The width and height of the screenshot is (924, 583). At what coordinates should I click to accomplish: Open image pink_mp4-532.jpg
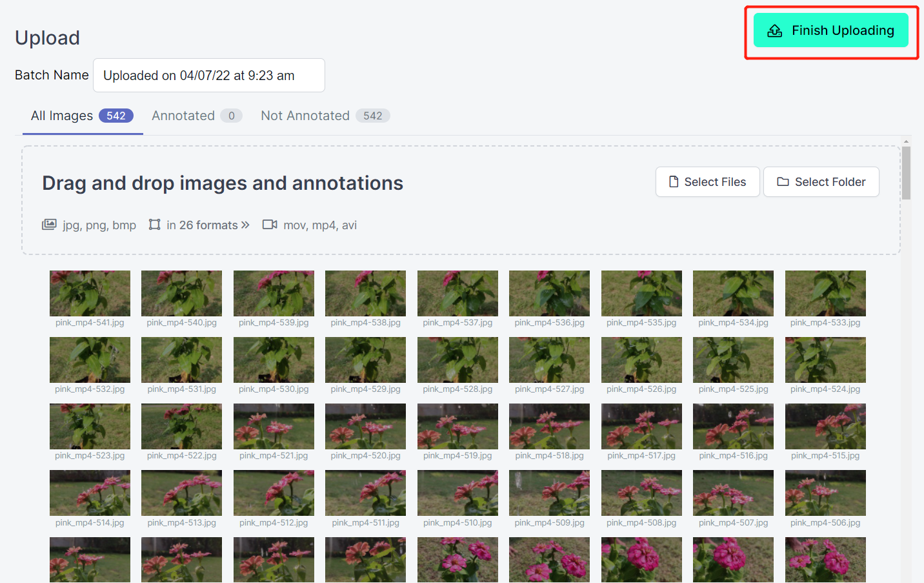90,360
